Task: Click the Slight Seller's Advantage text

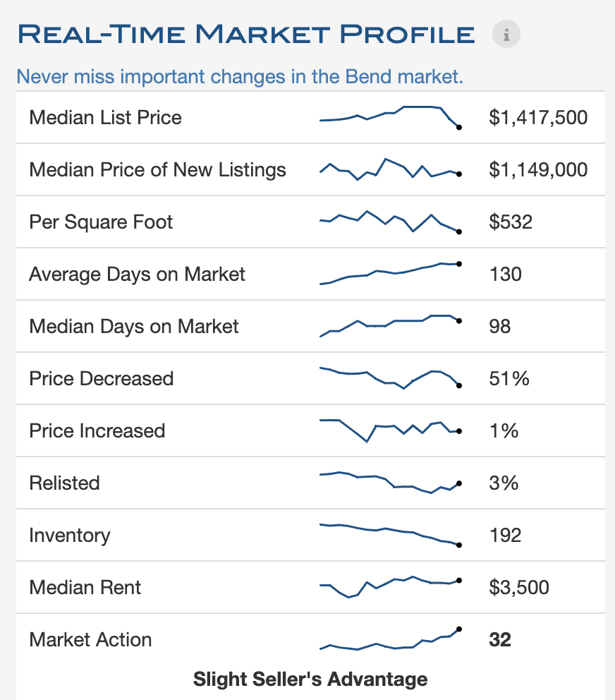Action: coord(310,679)
